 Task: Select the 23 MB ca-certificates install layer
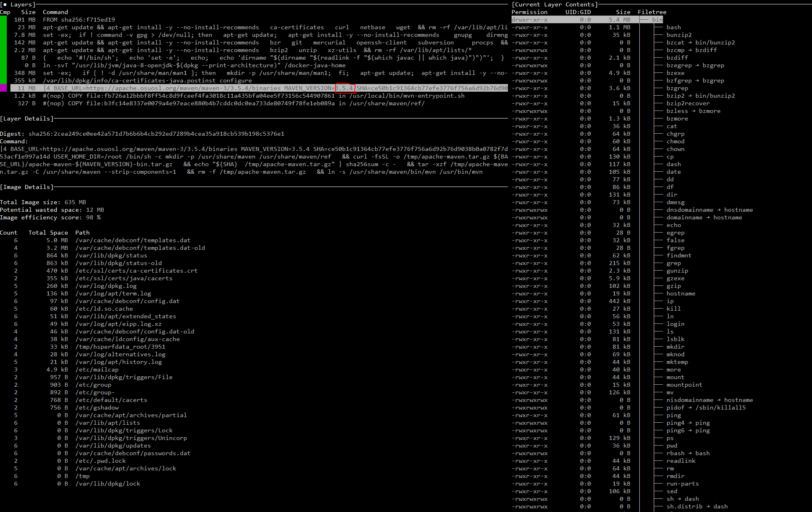coord(160,27)
